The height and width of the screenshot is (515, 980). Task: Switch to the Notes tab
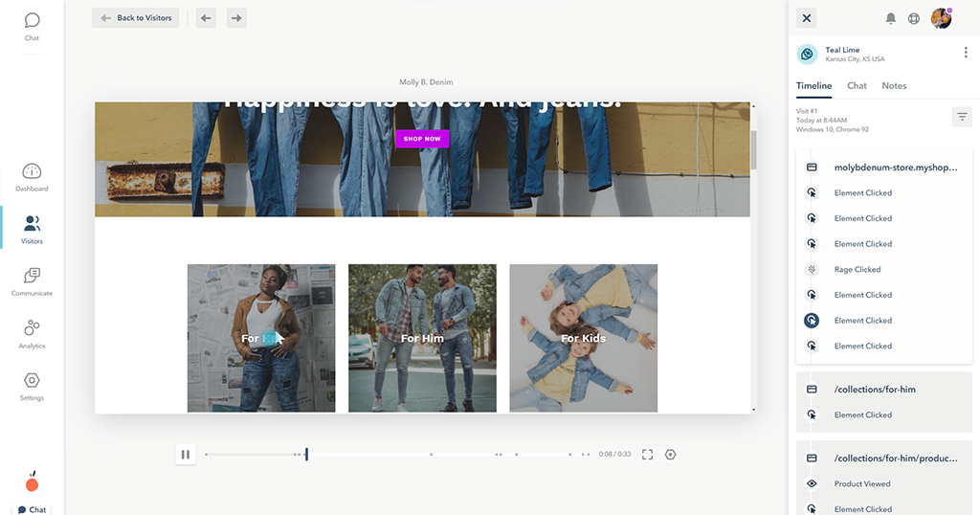click(x=894, y=86)
